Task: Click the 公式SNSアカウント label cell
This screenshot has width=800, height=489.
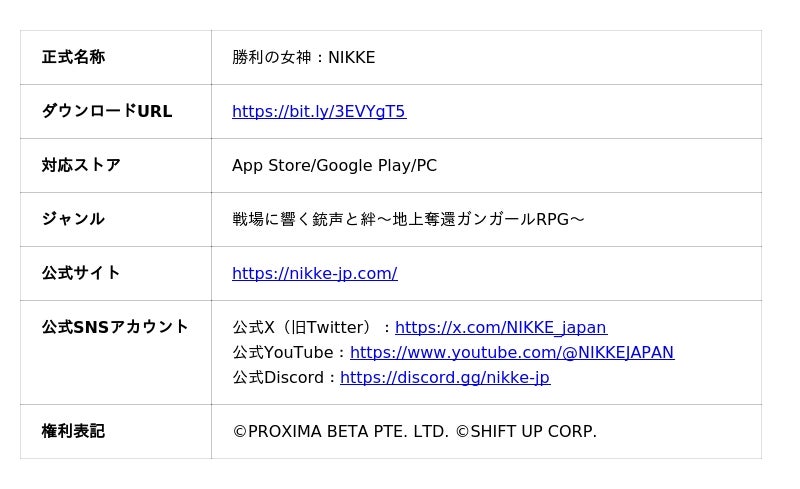Action: tap(116, 353)
